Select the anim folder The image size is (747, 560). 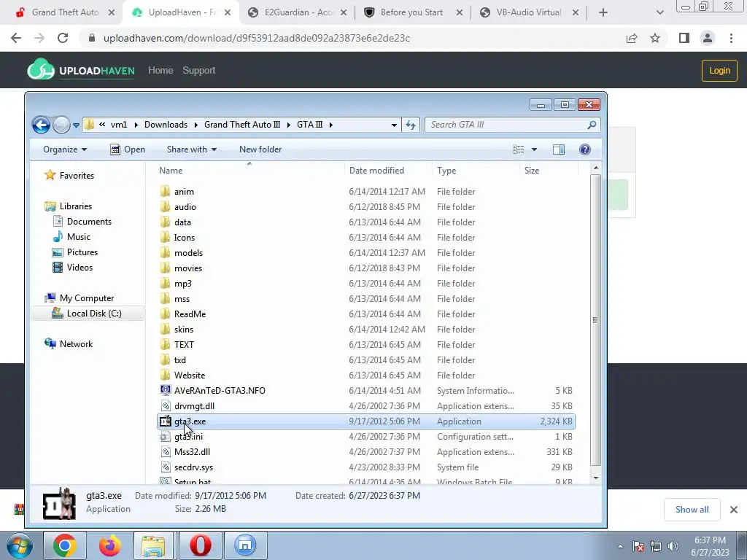click(x=366, y=192)
